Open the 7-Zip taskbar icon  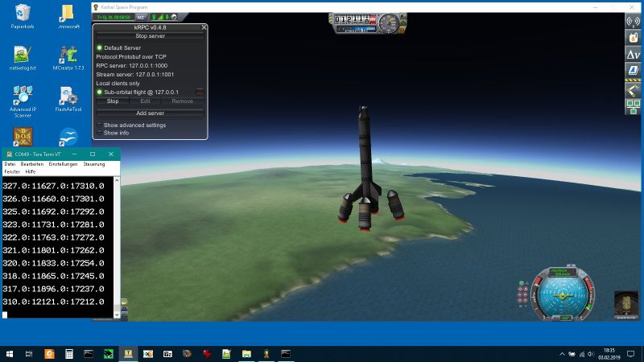[x=167, y=354]
